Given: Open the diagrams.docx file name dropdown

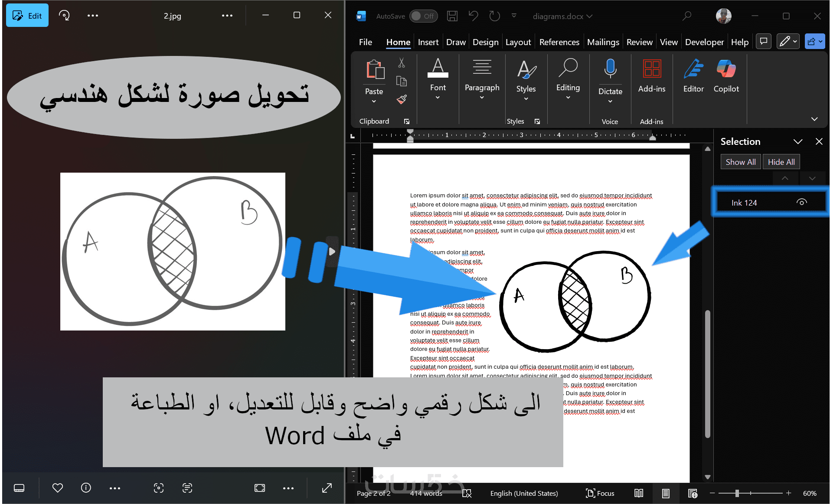Looking at the screenshot, I should [562, 16].
